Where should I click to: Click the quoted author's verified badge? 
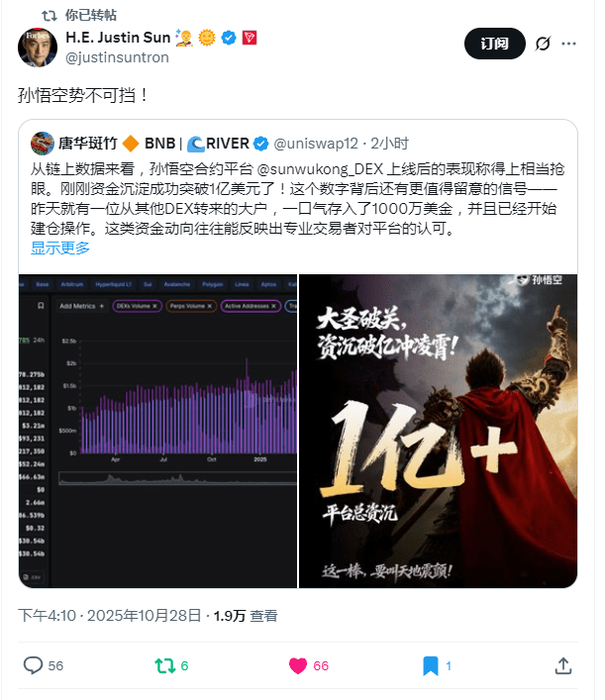point(260,144)
